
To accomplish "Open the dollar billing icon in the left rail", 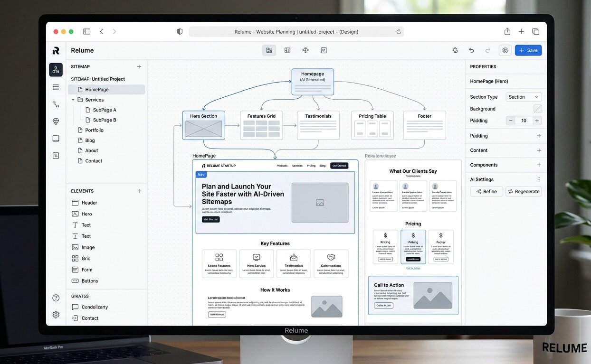I will (x=56, y=156).
